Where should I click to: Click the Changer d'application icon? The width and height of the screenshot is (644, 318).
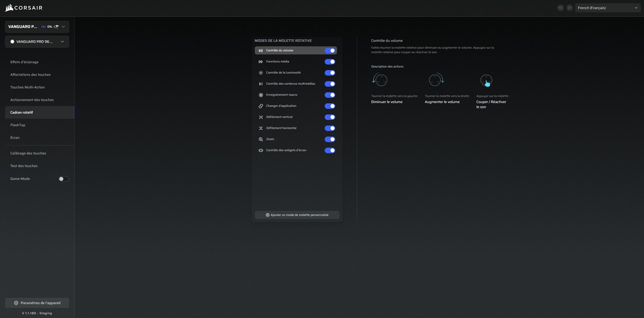(x=261, y=106)
